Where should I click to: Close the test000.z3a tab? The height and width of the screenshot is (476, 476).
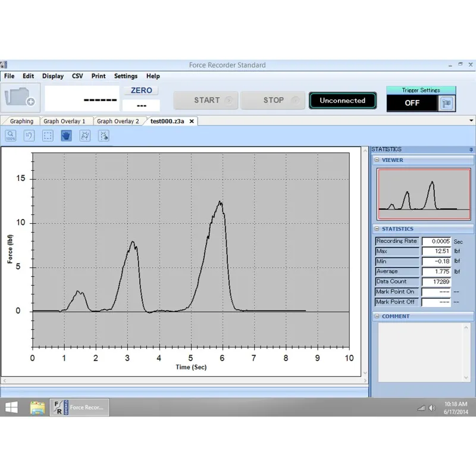click(x=192, y=121)
